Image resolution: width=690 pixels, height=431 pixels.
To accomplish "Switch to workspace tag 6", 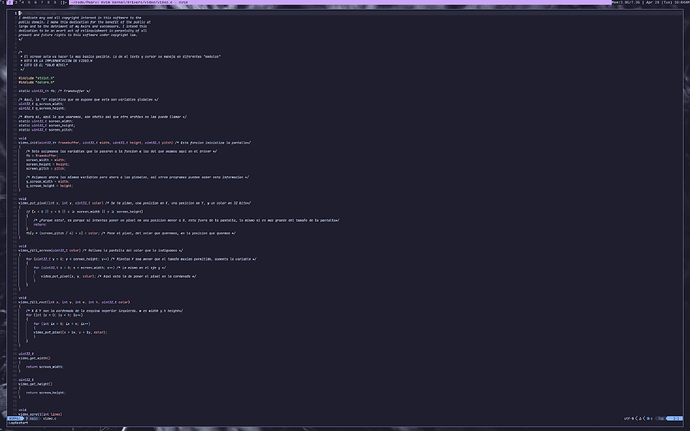I will [x=36, y=2].
